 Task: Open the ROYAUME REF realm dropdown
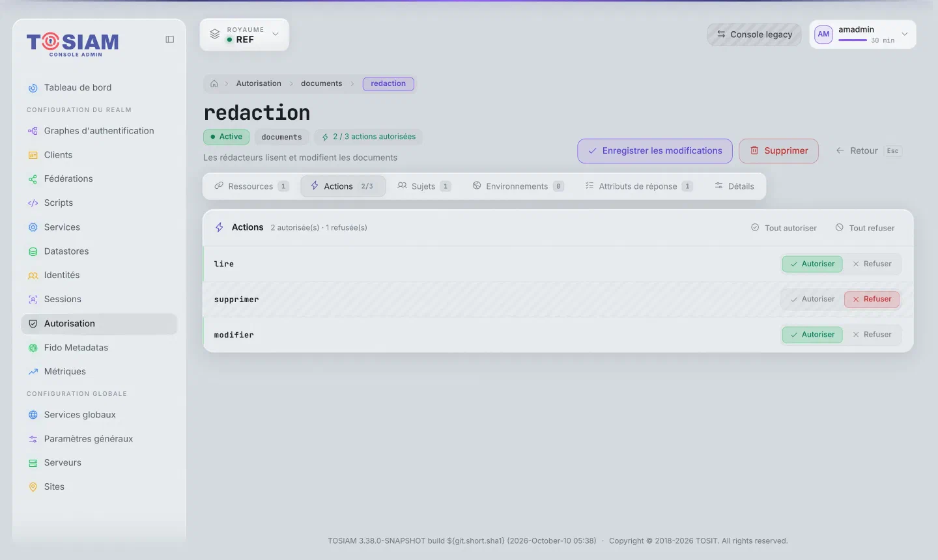(244, 35)
